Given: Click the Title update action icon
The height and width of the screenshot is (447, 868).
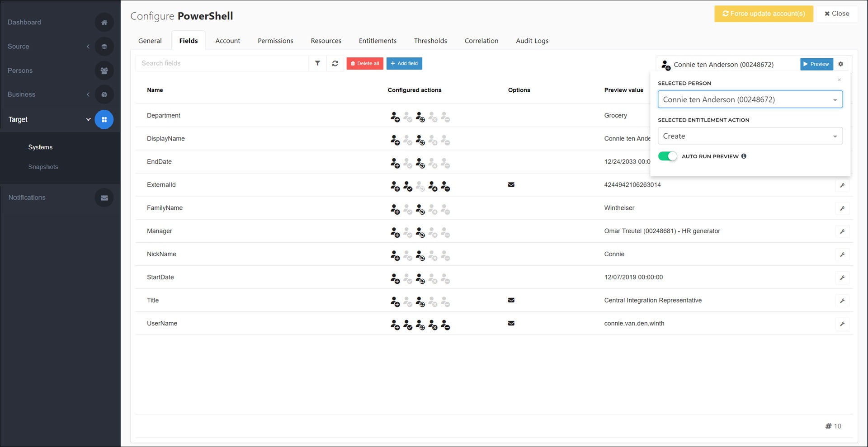Looking at the screenshot, I should 420,302.
